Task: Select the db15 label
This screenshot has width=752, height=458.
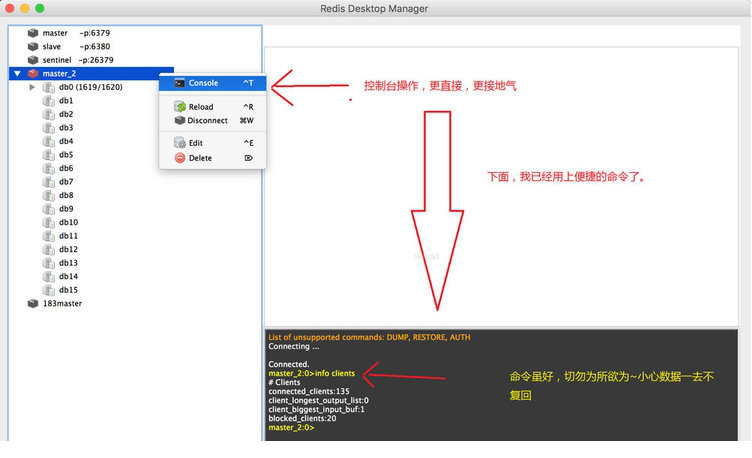Action: [69, 290]
